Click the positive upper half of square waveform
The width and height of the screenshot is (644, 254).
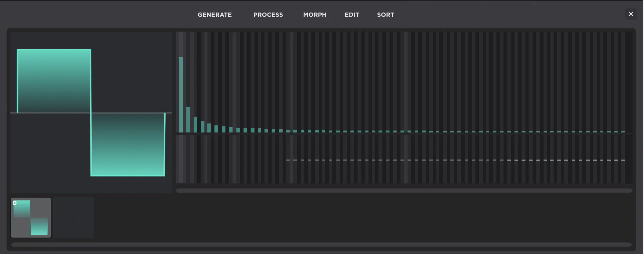54,81
